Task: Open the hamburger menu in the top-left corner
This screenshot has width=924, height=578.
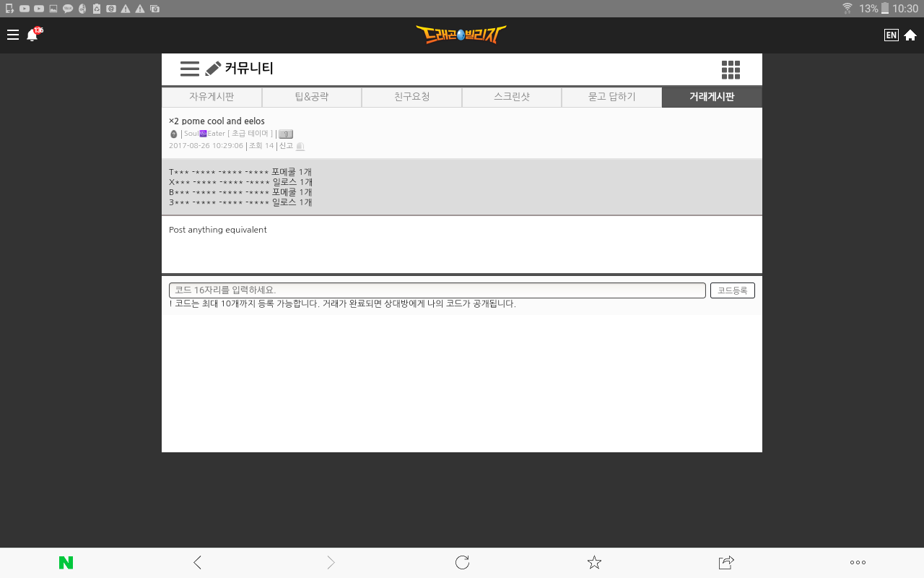Action: click(x=13, y=35)
